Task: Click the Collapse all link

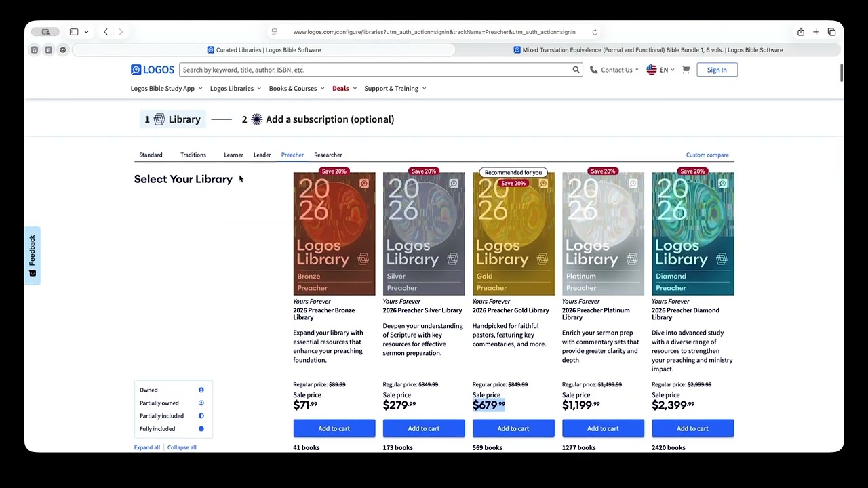Action: tap(182, 447)
